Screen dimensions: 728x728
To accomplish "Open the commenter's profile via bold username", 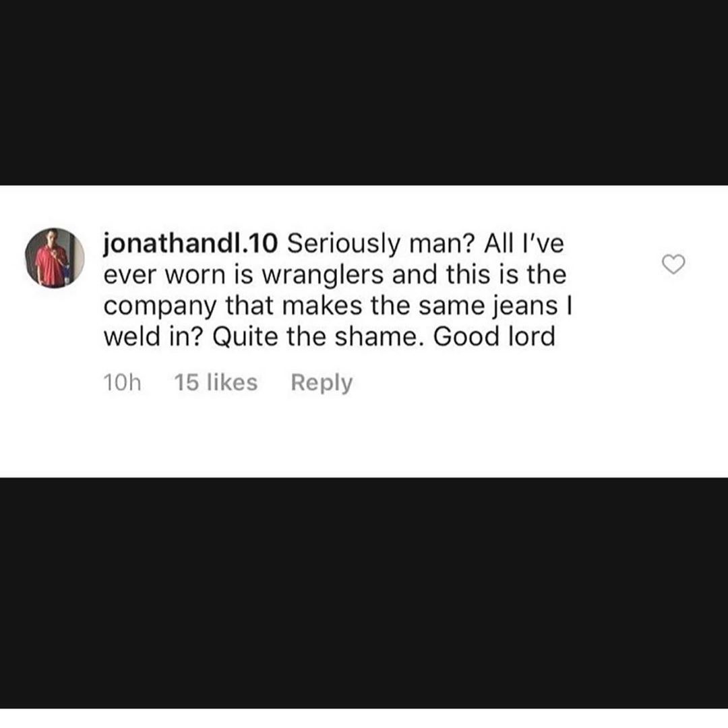I will (x=190, y=244).
